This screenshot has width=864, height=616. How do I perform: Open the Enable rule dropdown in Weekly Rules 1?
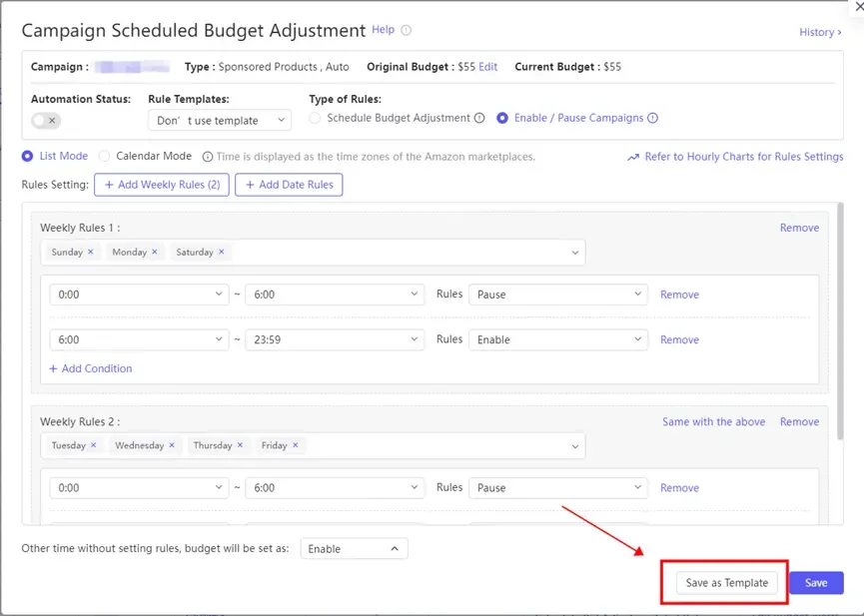tap(558, 339)
